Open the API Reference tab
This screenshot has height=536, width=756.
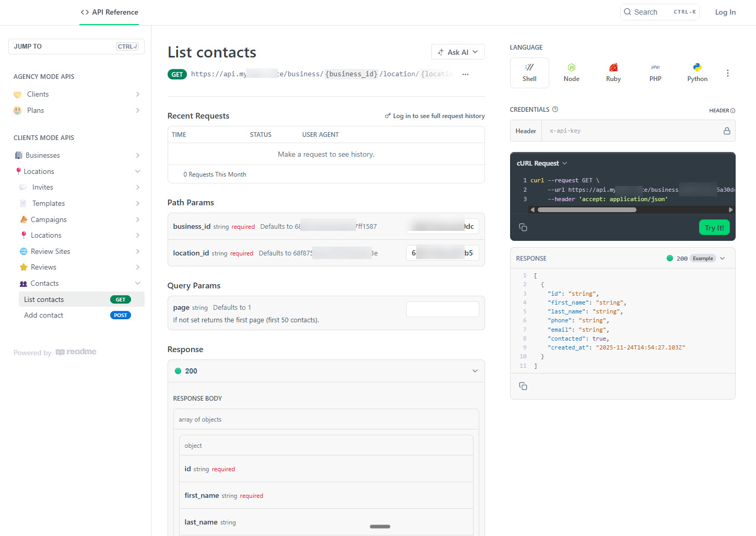tap(110, 12)
